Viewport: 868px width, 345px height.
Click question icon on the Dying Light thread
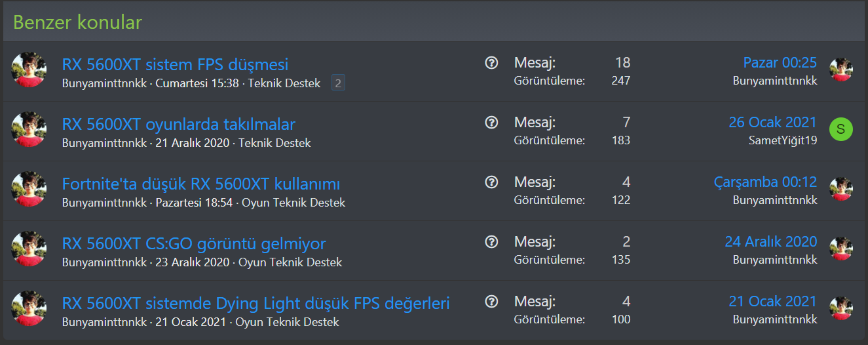[x=492, y=302]
